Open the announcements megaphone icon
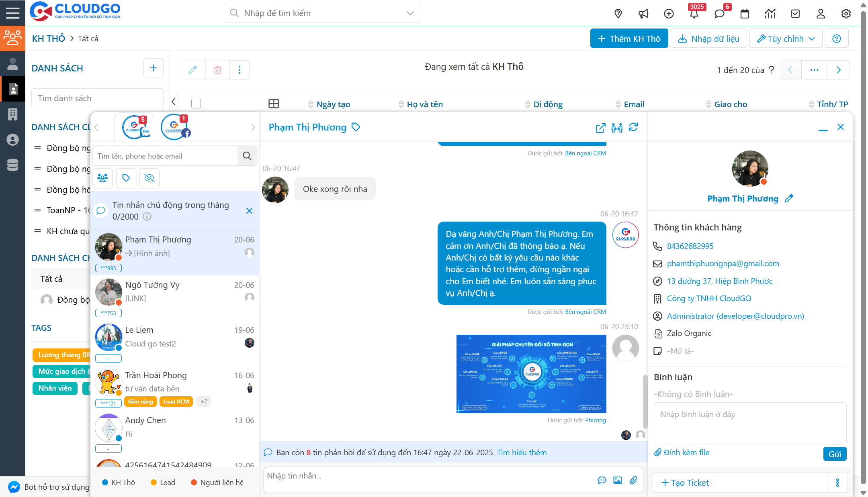This screenshot has height=497, width=868. (643, 13)
